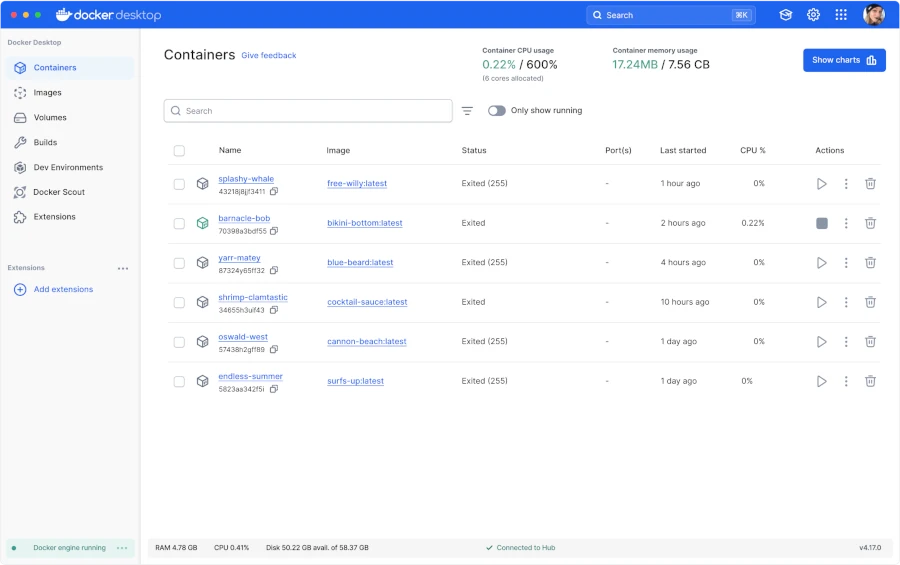Click the containers search field
This screenshot has height=565, width=900.
(x=308, y=111)
